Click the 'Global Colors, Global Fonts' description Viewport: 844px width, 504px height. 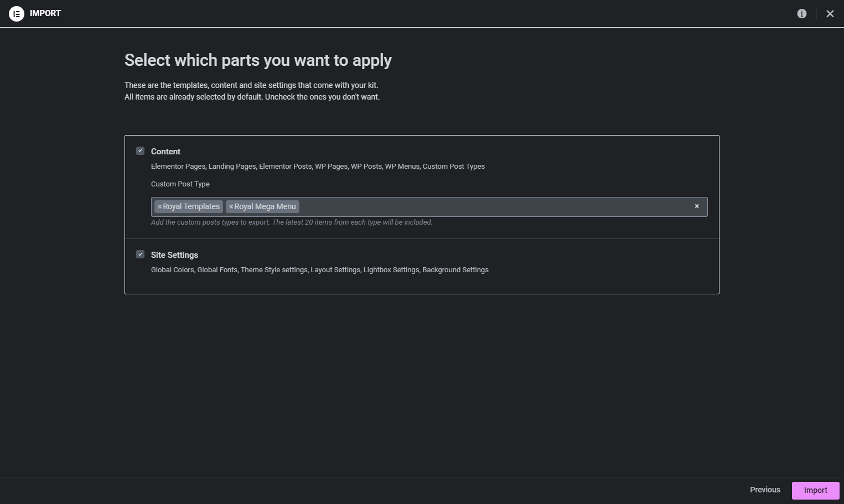320,270
